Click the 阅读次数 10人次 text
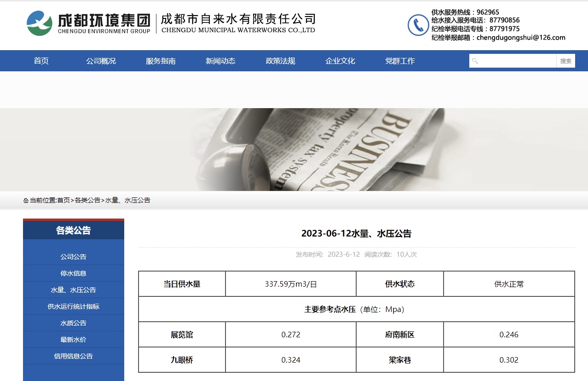Viewport: 588px width, 381px height. click(391, 254)
